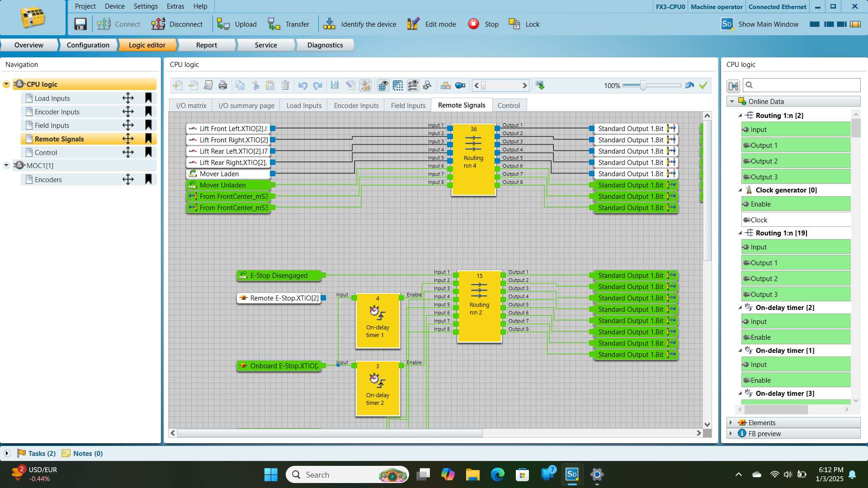Collapse the CPU logic navigation tree
The width and height of the screenshot is (868, 488).
6,84
